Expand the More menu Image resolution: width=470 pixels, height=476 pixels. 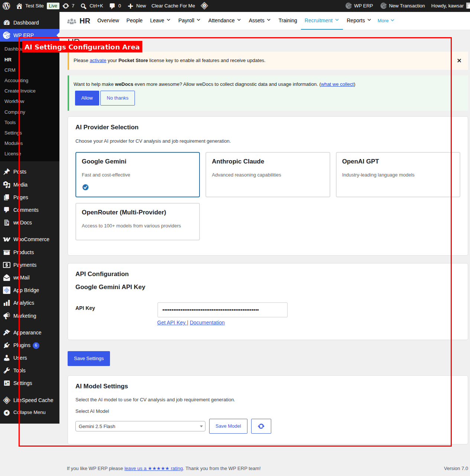pos(386,21)
